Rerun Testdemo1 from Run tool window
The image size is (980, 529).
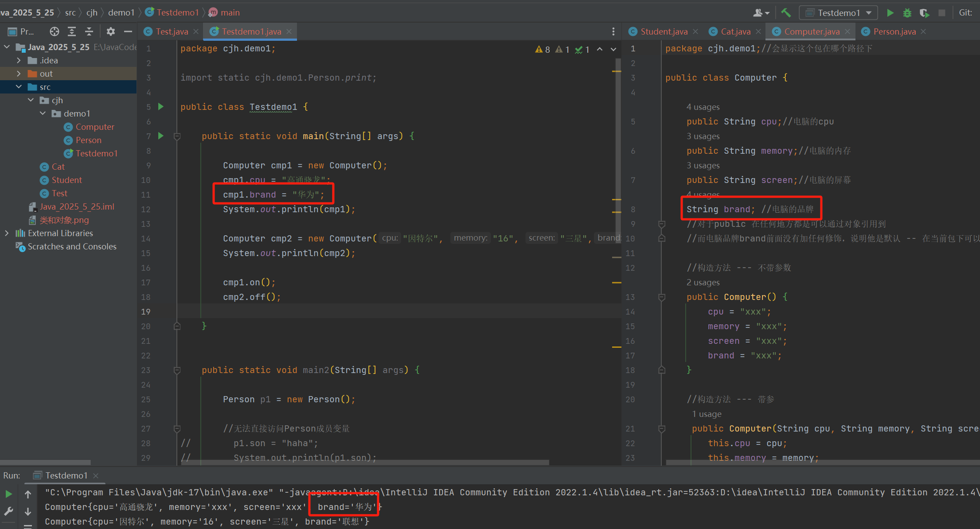point(8,494)
